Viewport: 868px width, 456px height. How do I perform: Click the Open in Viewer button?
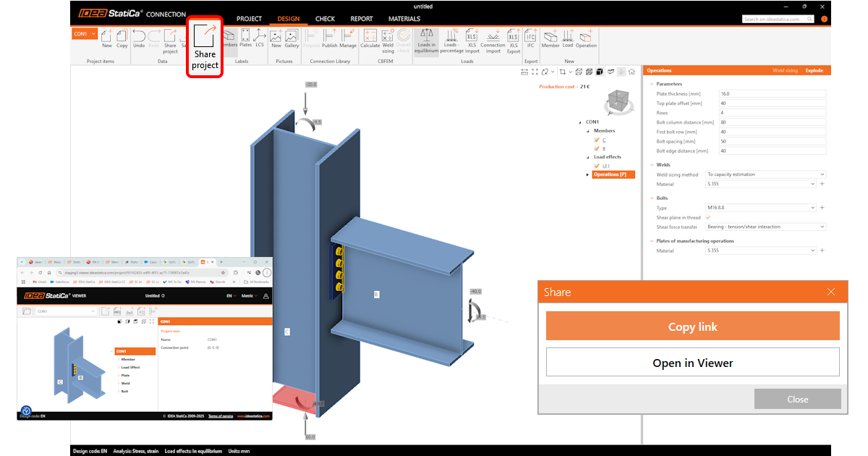click(x=692, y=363)
